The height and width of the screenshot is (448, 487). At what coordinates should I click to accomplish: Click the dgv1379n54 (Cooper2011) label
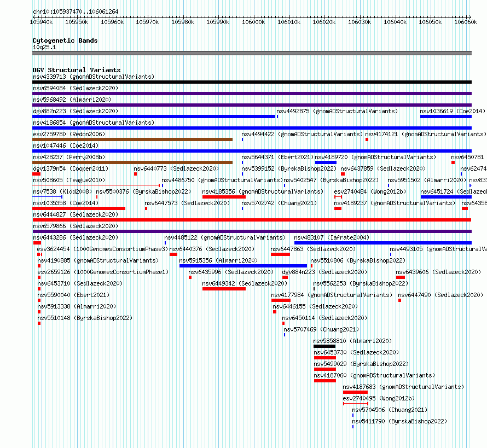pyautogui.click(x=71, y=168)
